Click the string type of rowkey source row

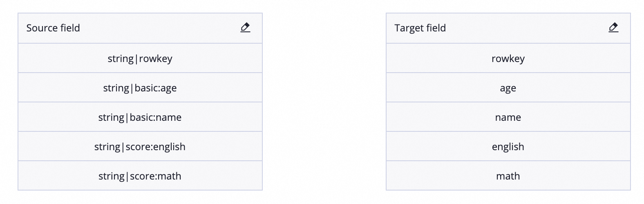(x=121, y=59)
